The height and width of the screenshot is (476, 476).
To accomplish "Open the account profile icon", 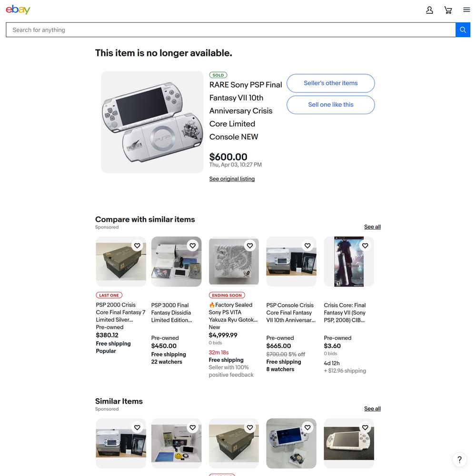I will coord(429,10).
